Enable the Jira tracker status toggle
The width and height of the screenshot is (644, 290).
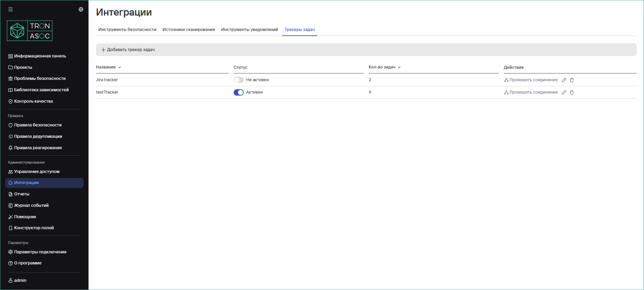click(238, 80)
